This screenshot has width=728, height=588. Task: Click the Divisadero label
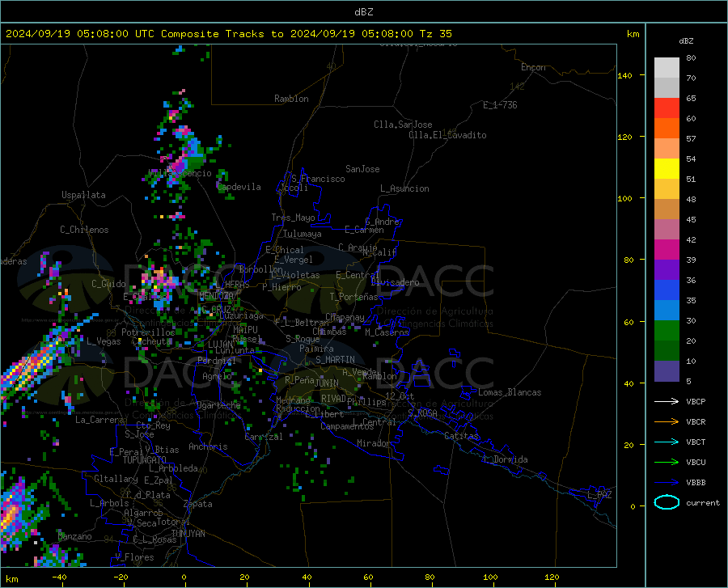[395, 282]
